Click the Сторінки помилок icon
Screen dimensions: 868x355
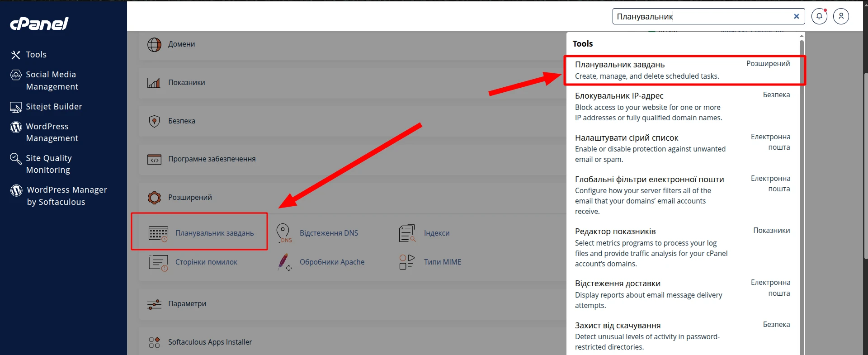coord(158,263)
